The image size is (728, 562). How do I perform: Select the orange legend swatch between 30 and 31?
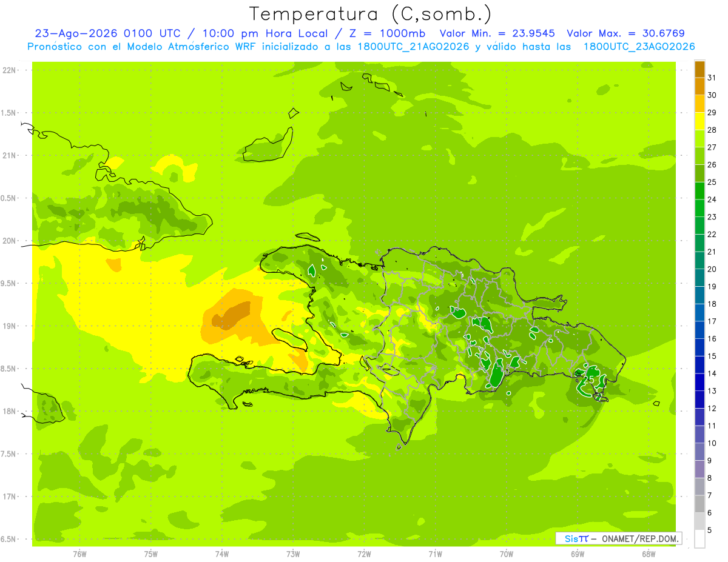coord(699,87)
